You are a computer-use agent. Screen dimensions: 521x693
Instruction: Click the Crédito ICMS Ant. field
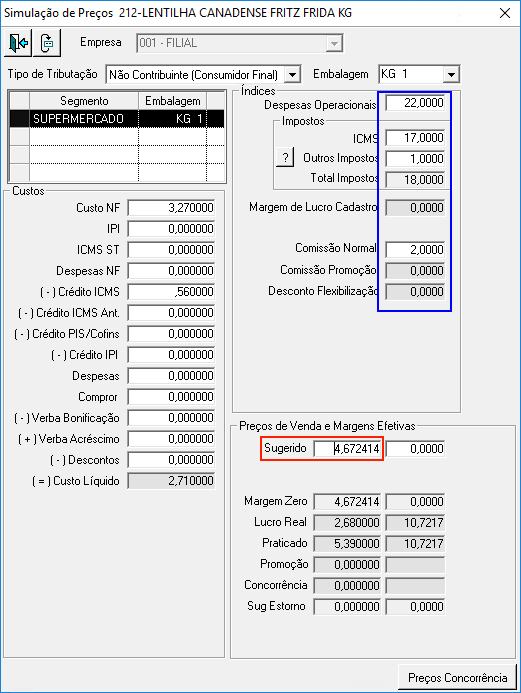[x=171, y=313]
